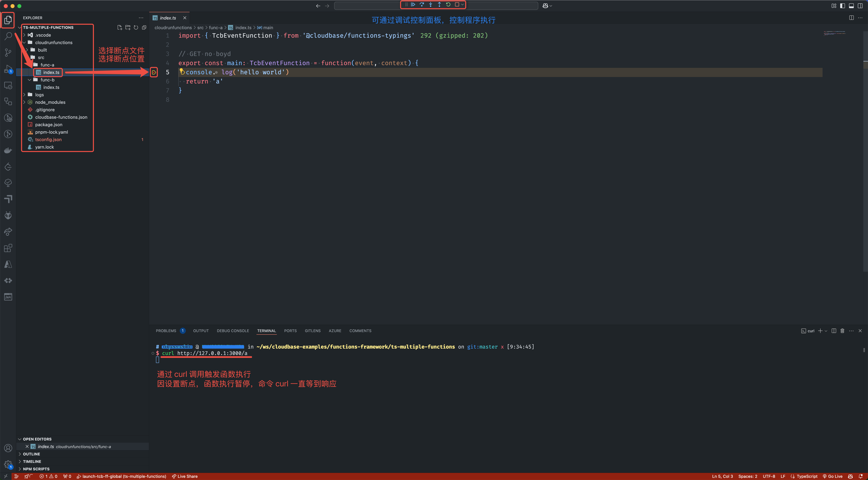Open the Accounts menu icon
Screen dimensions: 868x480
(8, 448)
